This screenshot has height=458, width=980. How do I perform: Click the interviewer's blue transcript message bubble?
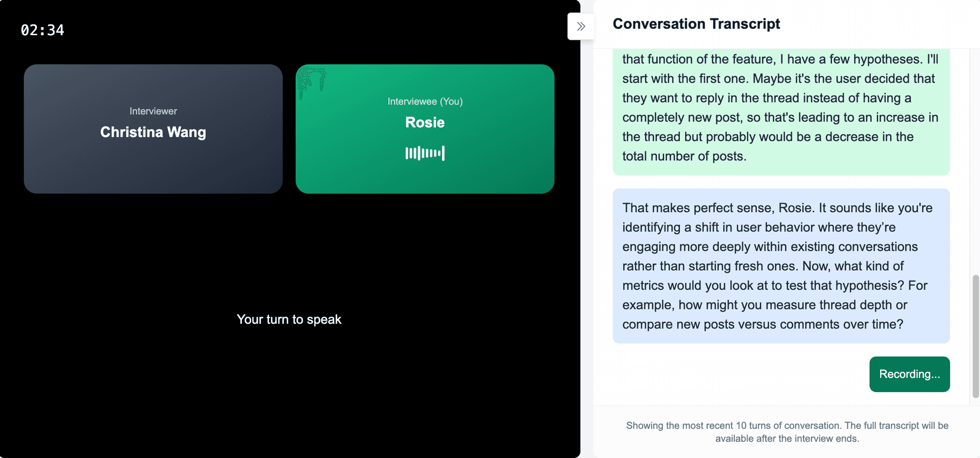tap(780, 266)
